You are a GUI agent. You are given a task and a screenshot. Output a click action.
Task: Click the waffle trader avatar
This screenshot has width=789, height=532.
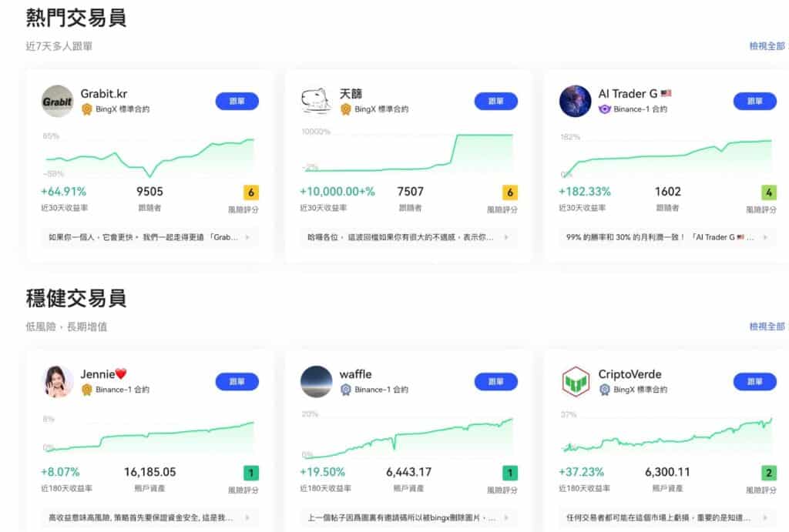316,382
